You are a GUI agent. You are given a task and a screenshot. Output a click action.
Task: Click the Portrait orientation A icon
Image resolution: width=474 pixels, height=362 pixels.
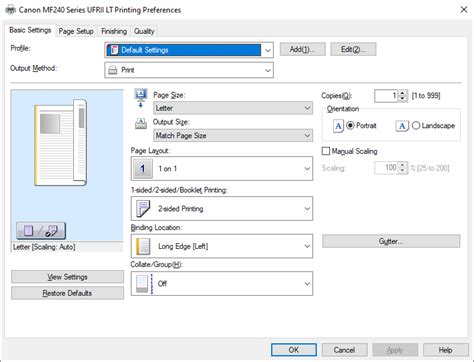coord(338,126)
